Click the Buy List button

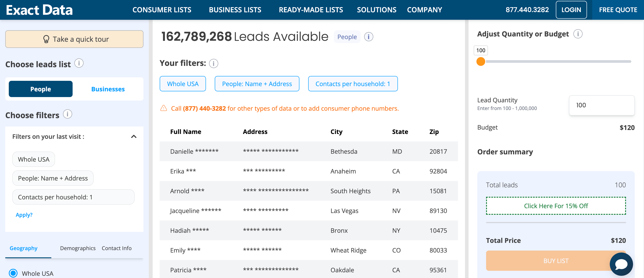tap(556, 260)
